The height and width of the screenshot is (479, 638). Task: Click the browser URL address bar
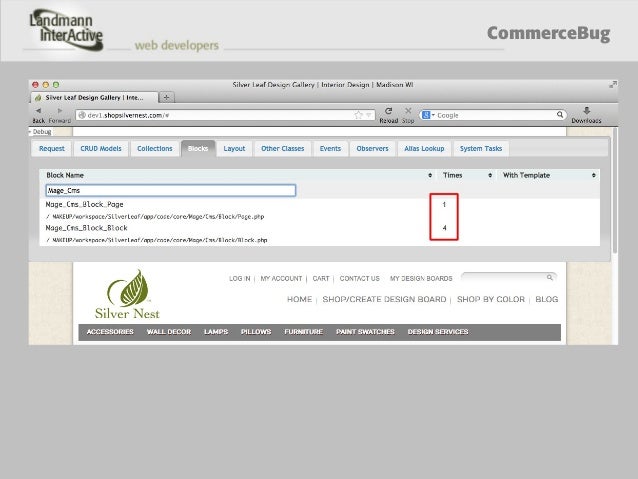click(x=225, y=115)
